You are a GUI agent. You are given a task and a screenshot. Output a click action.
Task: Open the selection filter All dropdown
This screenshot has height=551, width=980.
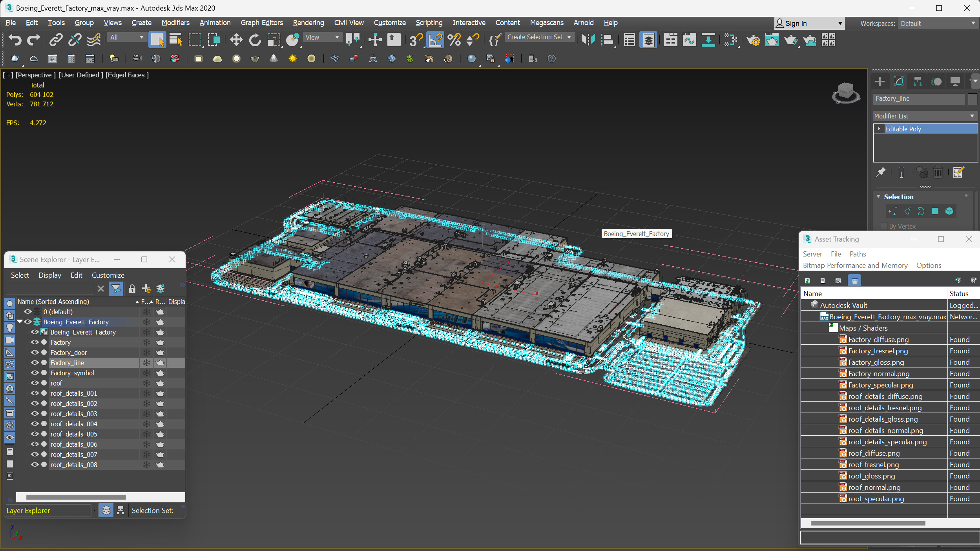tap(127, 37)
